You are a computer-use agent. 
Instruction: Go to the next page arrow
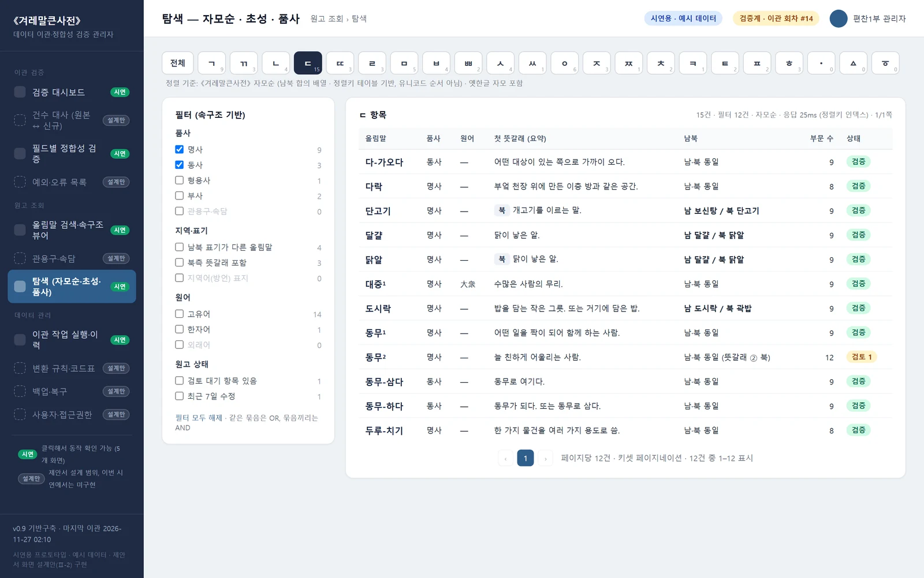pos(545,458)
